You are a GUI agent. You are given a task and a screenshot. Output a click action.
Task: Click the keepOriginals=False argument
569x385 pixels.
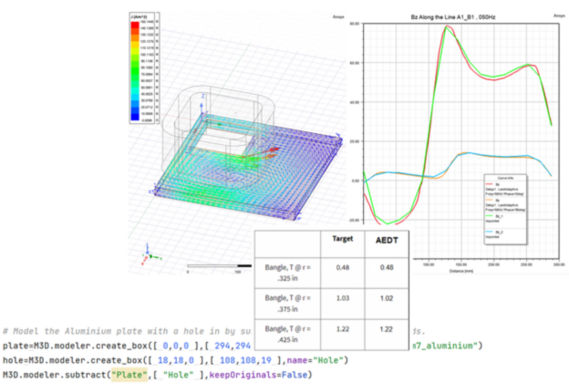pyautogui.click(x=258, y=375)
